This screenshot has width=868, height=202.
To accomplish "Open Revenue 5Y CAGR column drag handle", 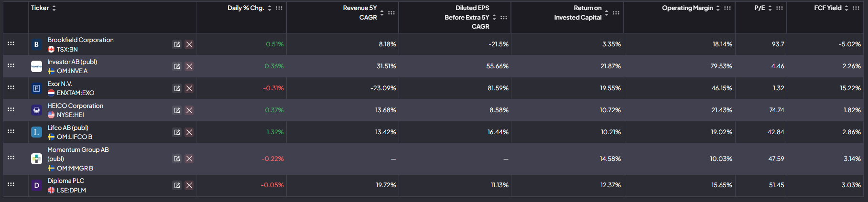I will pos(391,13).
